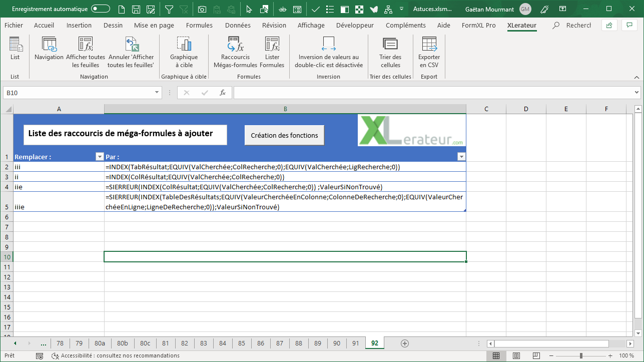The image size is (644, 362).
Task: Toggle the filter funnel in quick access toolbar
Action: 169,9
